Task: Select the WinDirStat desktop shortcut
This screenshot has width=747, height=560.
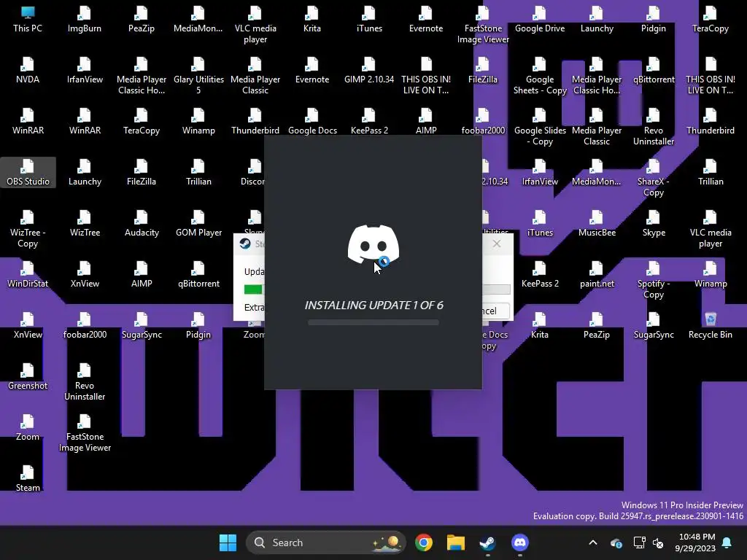Action: (x=28, y=274)
